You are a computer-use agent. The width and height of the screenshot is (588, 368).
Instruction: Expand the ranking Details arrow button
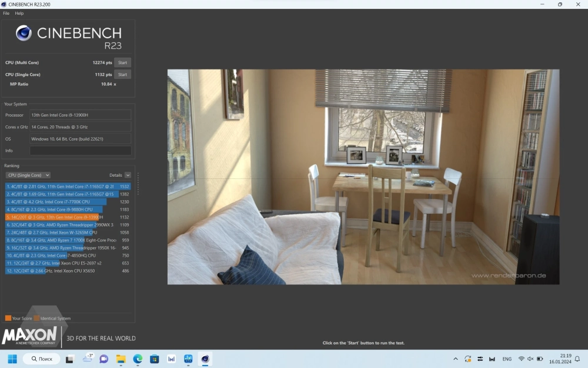point(128,175)
